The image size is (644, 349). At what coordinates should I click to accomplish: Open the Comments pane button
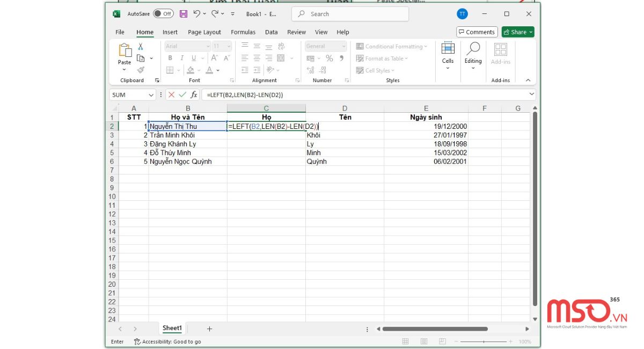coord(477,32)
